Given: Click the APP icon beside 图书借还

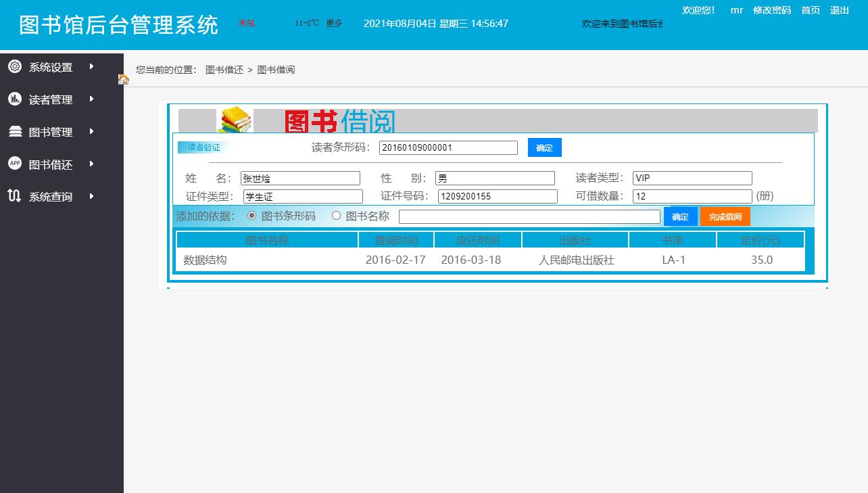Looking at the screenshot, I should (x=15, y=164).
